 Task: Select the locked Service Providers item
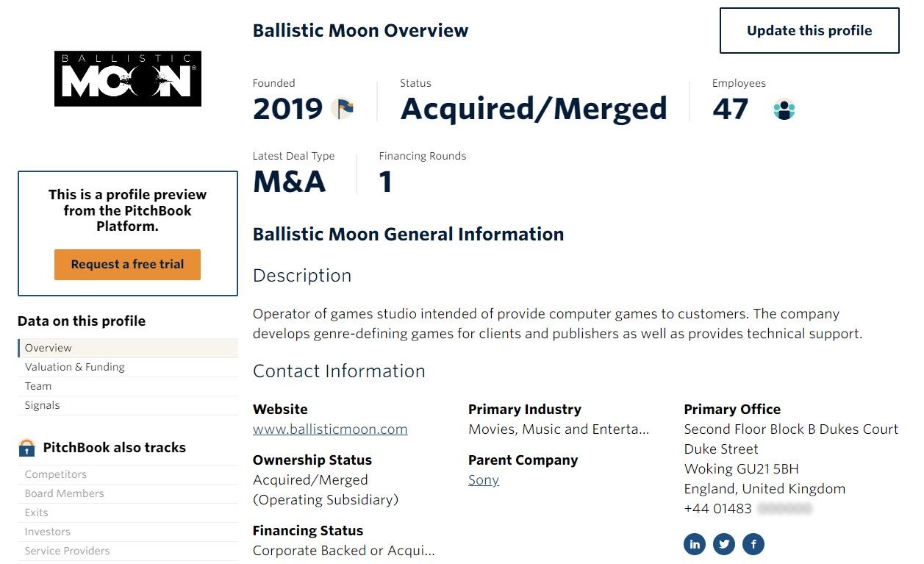pyautogui.click(x=128, y=551)
